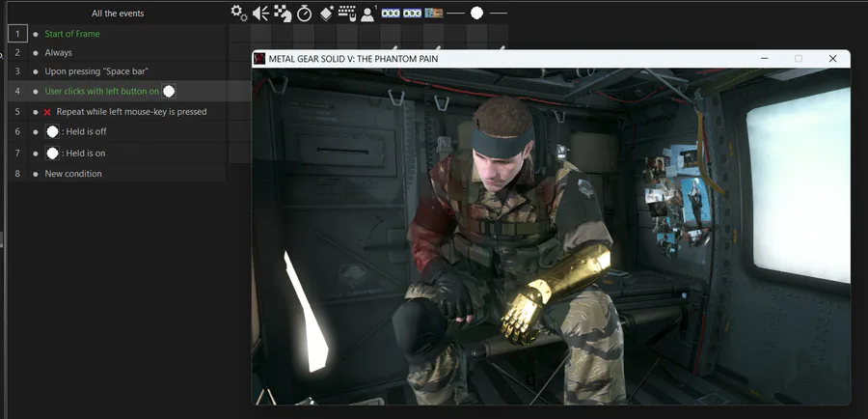The width and height of the screenshot is (868, 419).
Task: Click the bullet beside 'New condition'
Action: pyautogui.click(x=36, y=174)
